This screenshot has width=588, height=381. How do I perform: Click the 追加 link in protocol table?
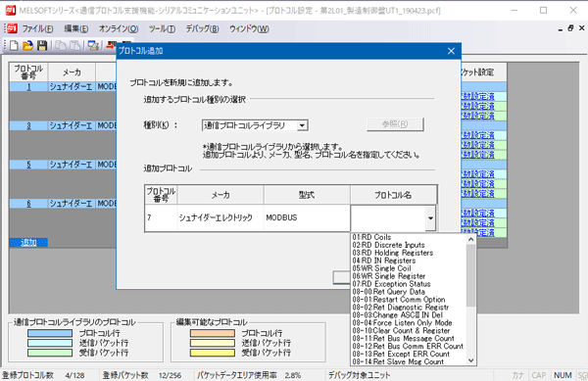28,243
